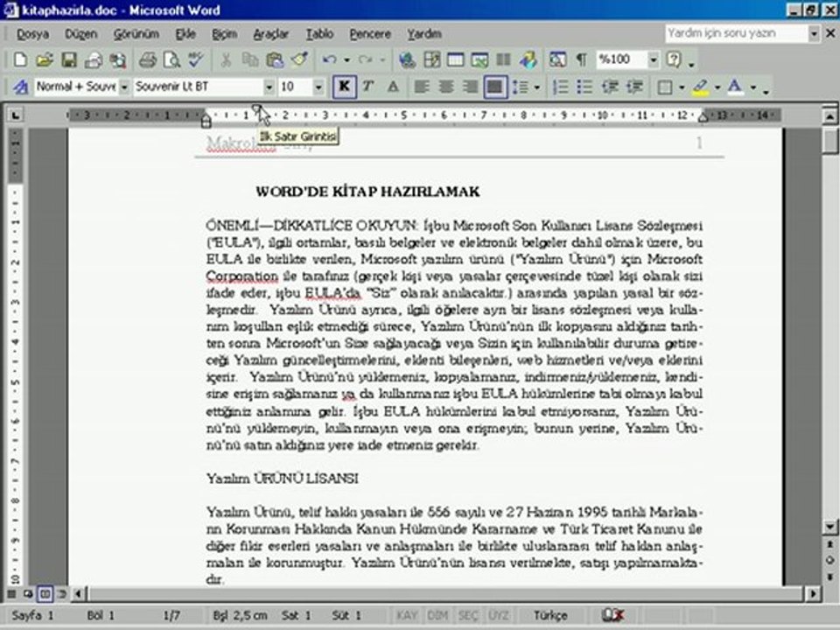Open the Görünüm menu
The image size is (840, 630).
point(136,34)
